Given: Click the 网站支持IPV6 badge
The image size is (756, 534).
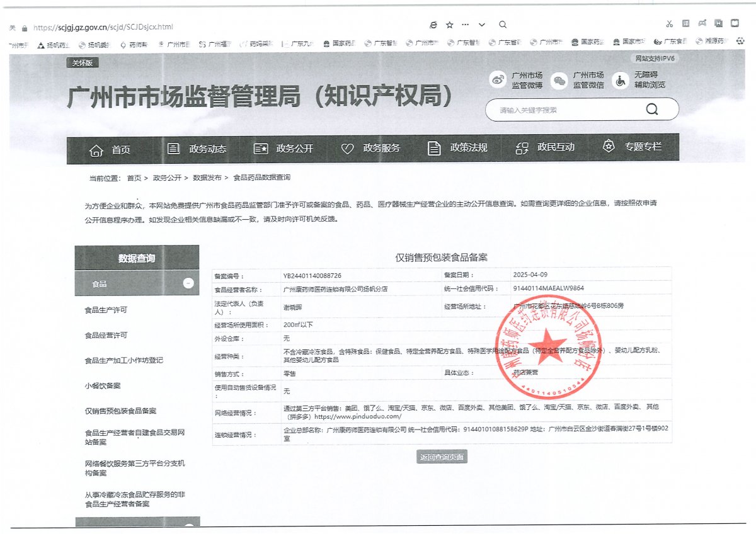Looking at the screenshot, I should click(655, 59).
